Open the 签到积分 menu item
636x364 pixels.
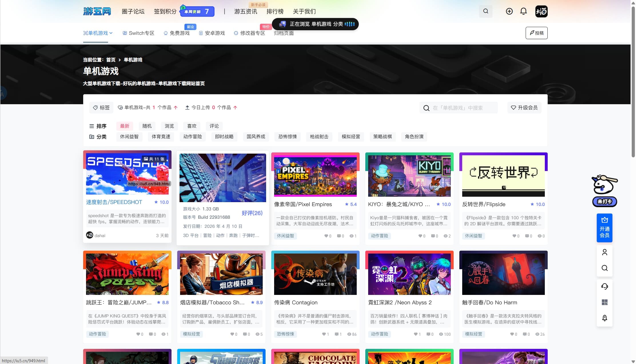165,11
